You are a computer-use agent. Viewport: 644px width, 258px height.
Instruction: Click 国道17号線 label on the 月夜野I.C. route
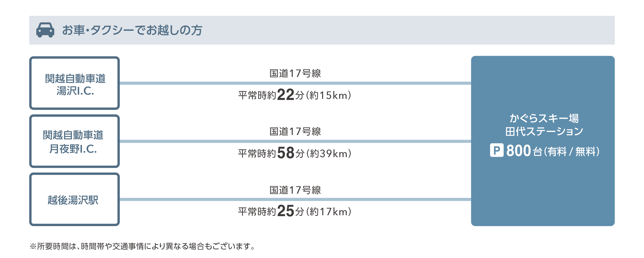pyautogui.click(x=295, y=131)
